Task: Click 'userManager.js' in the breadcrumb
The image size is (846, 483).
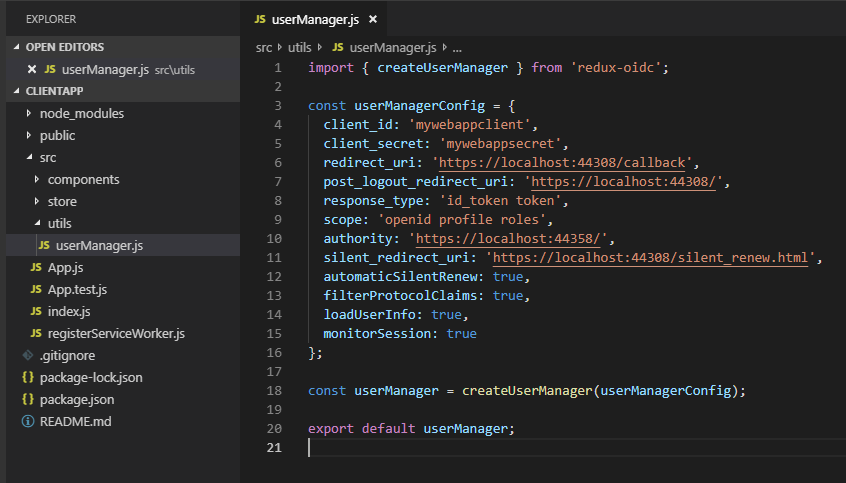Action: [x=393, y=48]
